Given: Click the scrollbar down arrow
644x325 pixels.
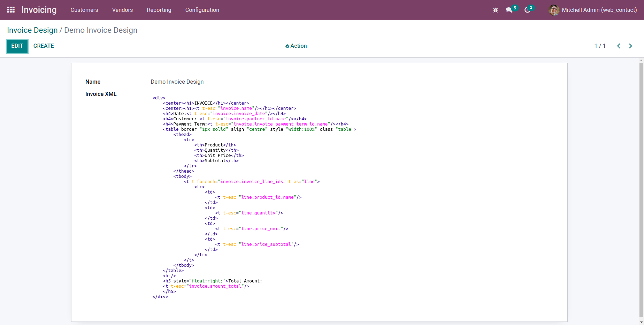Looking at the screenshot, I should tap(641, 323).
